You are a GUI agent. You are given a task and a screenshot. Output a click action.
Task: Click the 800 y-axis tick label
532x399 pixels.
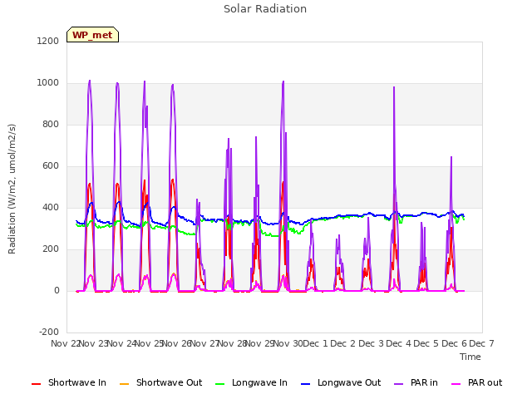(x=51, y=124)
